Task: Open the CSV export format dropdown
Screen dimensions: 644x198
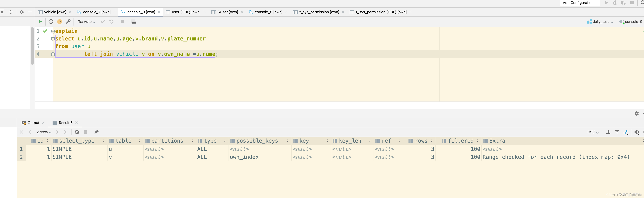Action: (x=593, y=132)
